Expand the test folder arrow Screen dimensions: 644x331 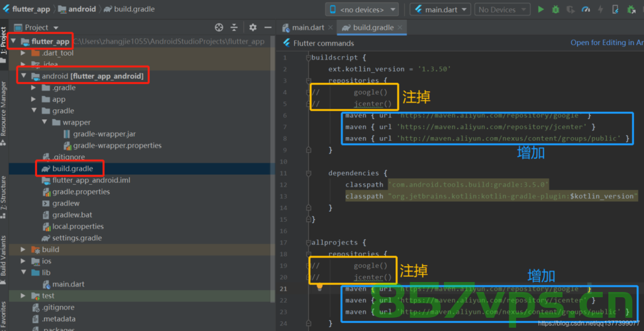click(23, 296)
